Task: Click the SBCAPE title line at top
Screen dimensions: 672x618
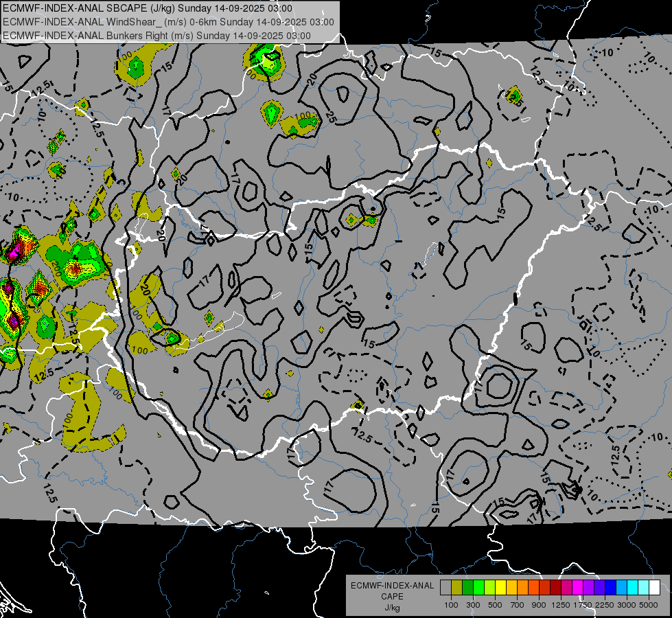Action: coord(147,8)
